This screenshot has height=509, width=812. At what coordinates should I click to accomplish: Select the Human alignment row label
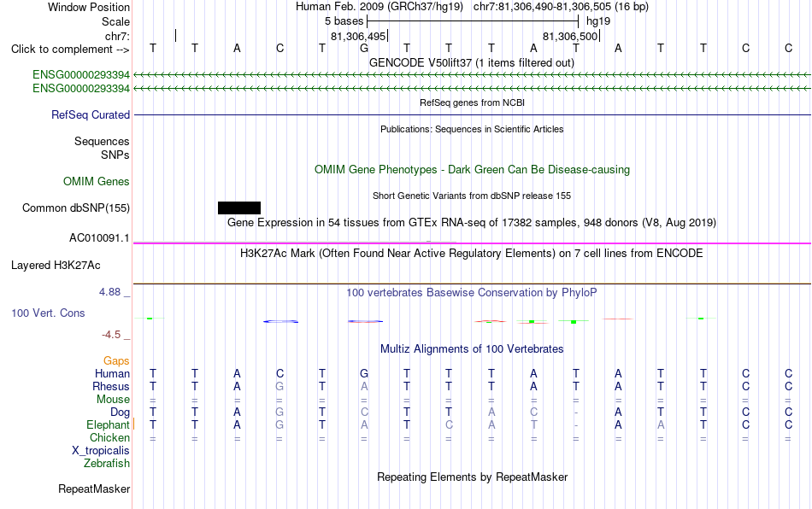click(x=112, y=373)
